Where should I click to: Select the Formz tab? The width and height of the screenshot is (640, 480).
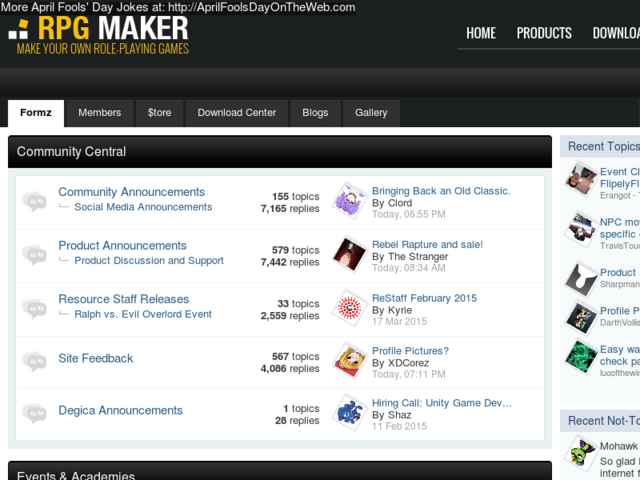[x=36, y=113]
